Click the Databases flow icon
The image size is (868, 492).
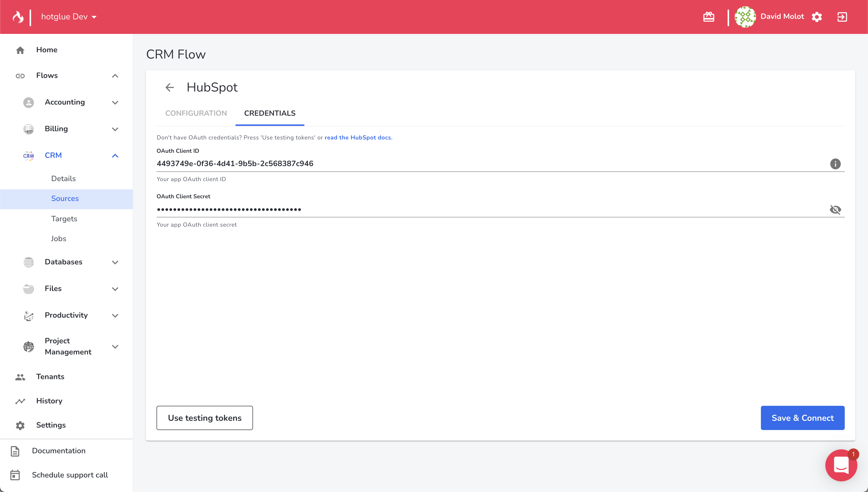(x=28, y=262)
